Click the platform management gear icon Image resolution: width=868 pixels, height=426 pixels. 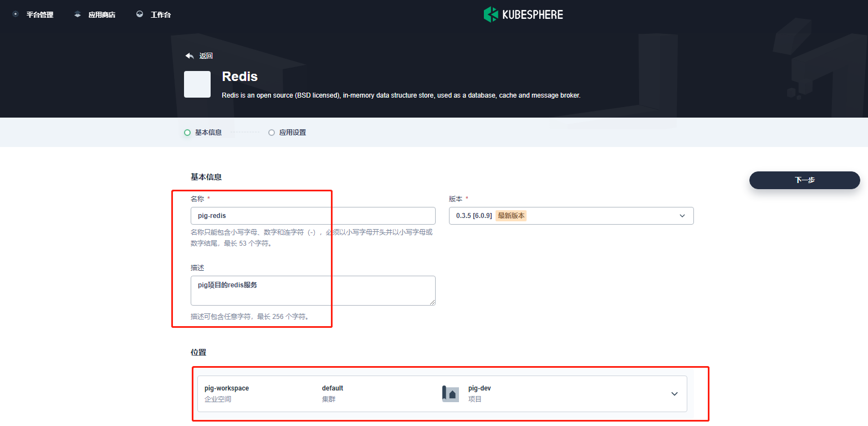pyautogui.click(x=15, y=14)
